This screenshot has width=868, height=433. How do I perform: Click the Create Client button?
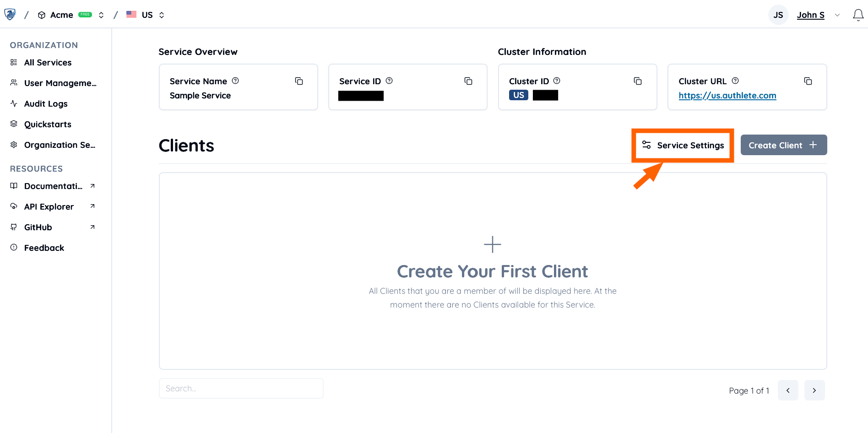point(784,145)
